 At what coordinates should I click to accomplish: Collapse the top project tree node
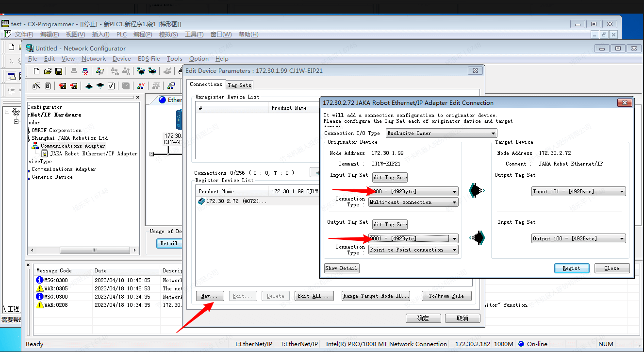coord(8,112)
